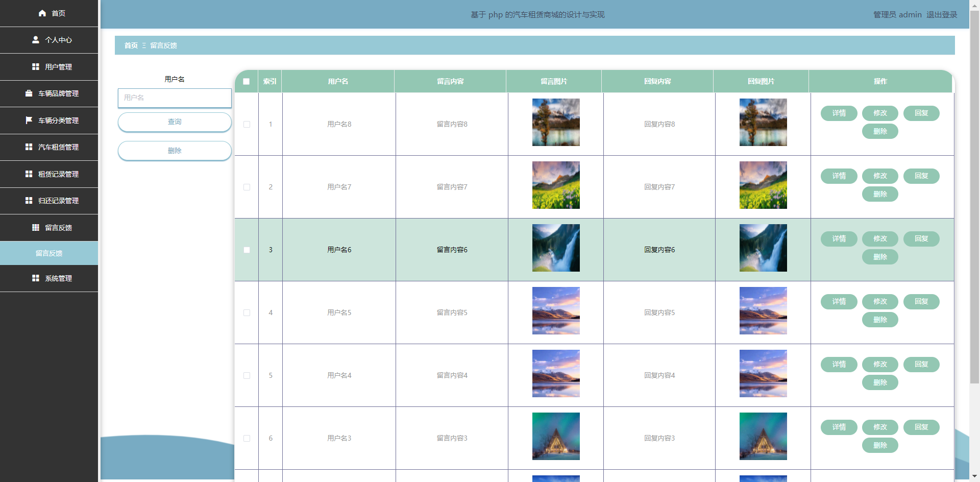Click 修改 for 用户名8 row

880,113
